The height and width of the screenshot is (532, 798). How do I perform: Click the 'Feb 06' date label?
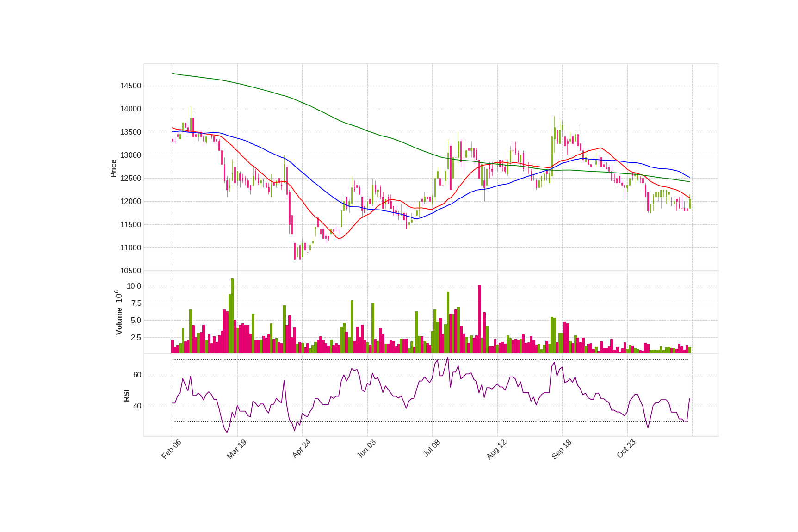coord(171,449)
